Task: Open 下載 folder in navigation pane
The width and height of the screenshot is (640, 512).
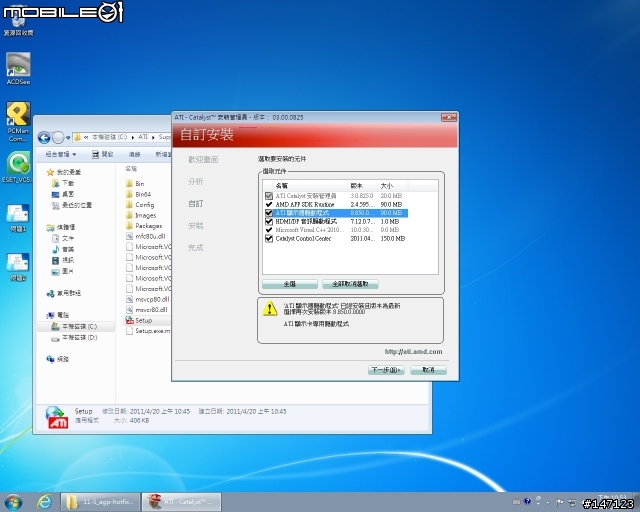Action: pyautogui.click(x=63, y=183)
